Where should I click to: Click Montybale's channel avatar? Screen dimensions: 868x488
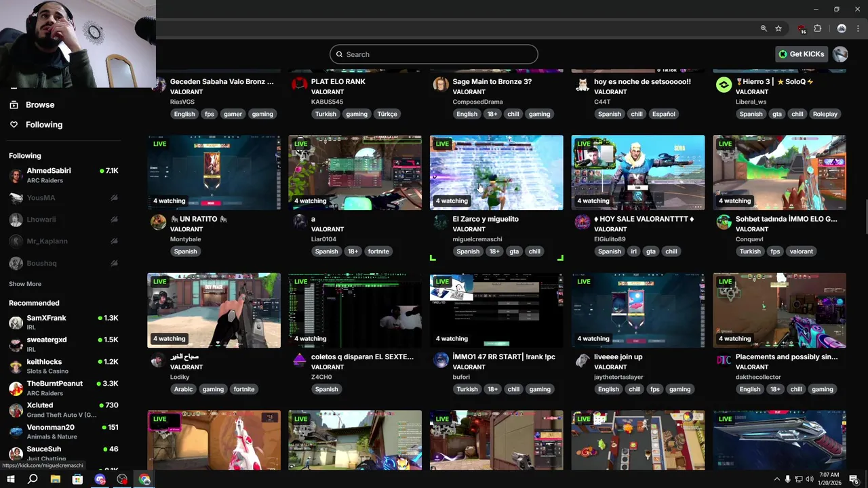(158, 222)
